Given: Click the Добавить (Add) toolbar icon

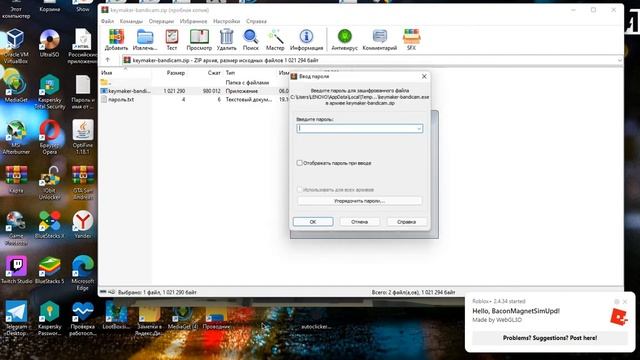Looking at the screenshot, I should (116, 40).
